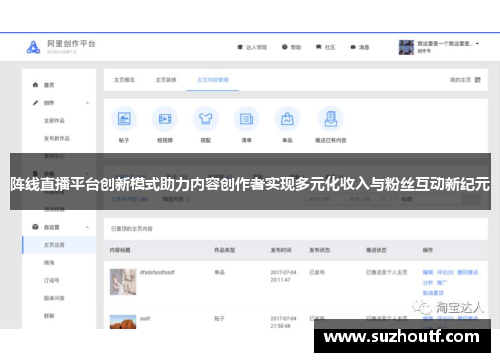Collapse the 自运营 section chevron

[87, 227]
